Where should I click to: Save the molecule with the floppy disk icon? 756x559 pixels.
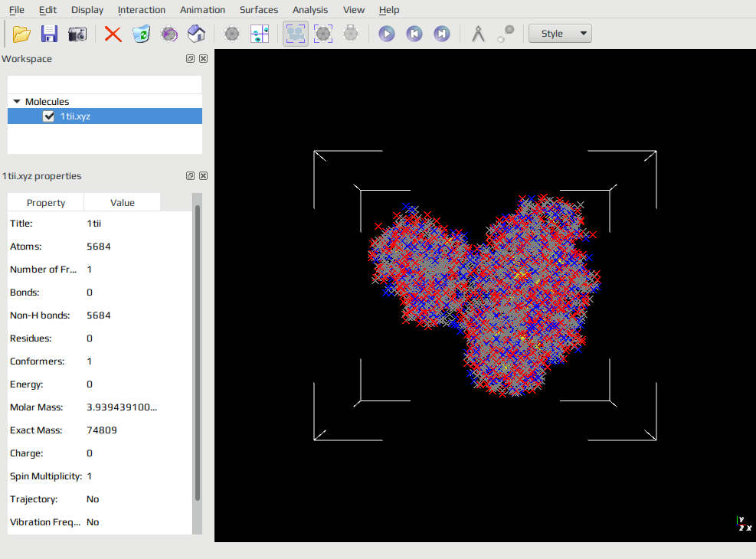tap(49, 34)
